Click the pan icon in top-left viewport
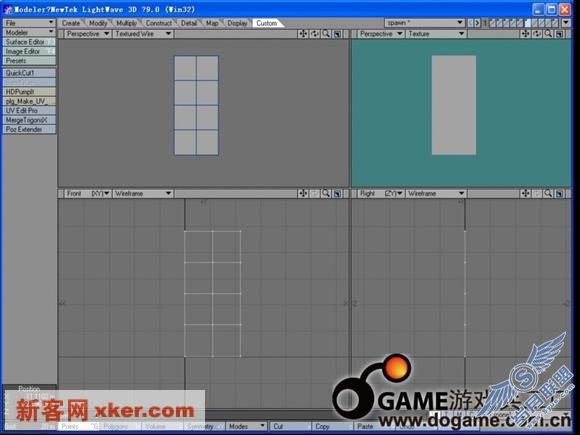Image resolution: width=580 pixels, height=435 pixels. point(303,34)
